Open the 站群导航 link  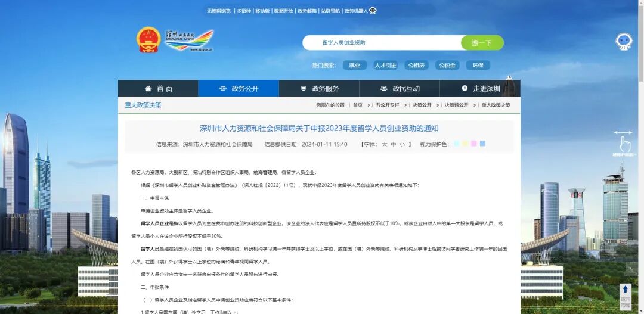[x=330, y=11]
